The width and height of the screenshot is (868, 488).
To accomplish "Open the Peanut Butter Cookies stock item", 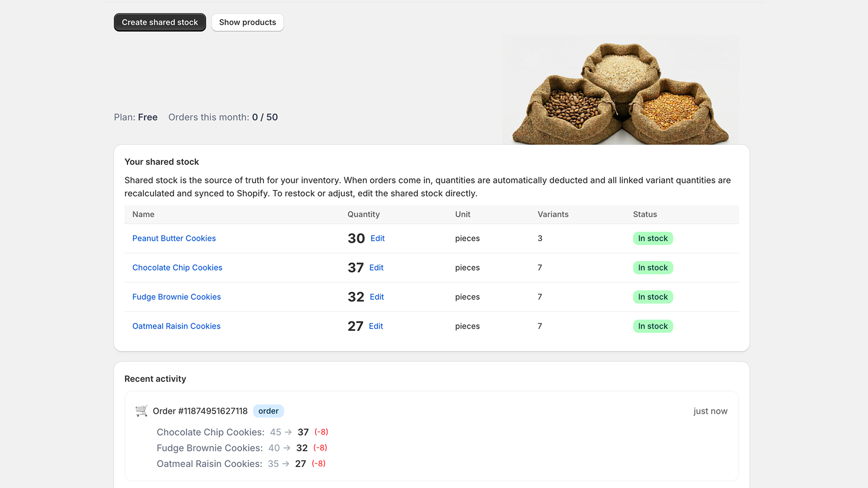I will (174, 238).
